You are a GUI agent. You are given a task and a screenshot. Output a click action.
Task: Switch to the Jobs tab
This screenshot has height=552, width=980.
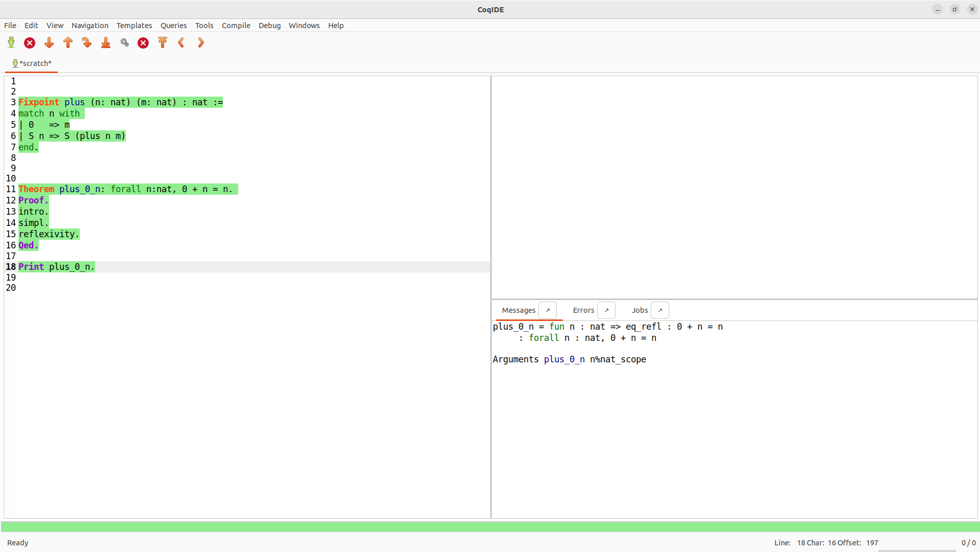coord(640,310)
